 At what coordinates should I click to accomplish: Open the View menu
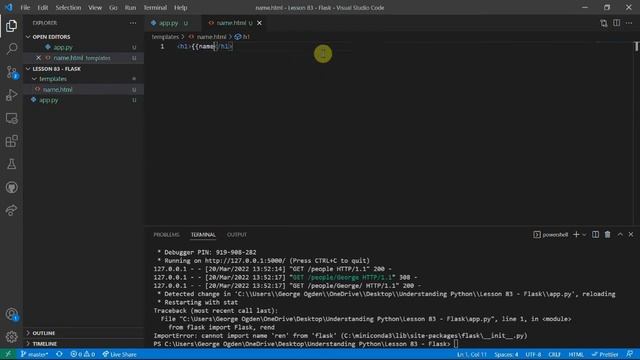click(x=95, y=7)
